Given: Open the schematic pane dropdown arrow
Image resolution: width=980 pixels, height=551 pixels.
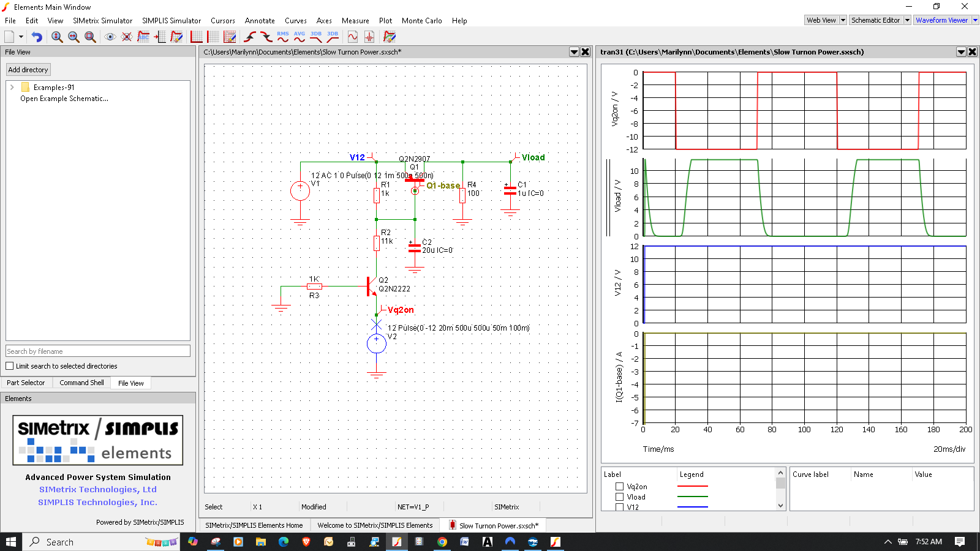Looking at the screenshot, I should click(574, 52).
